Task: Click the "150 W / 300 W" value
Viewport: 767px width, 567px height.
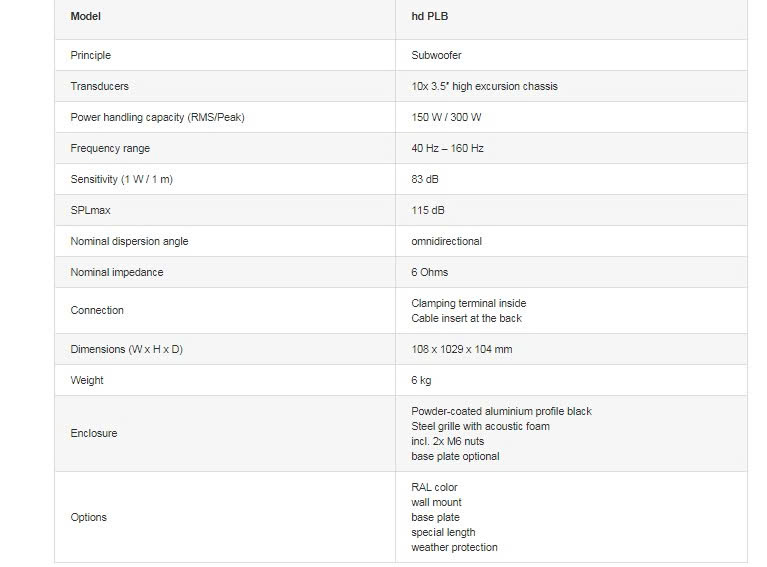Action: click(448, 117)
